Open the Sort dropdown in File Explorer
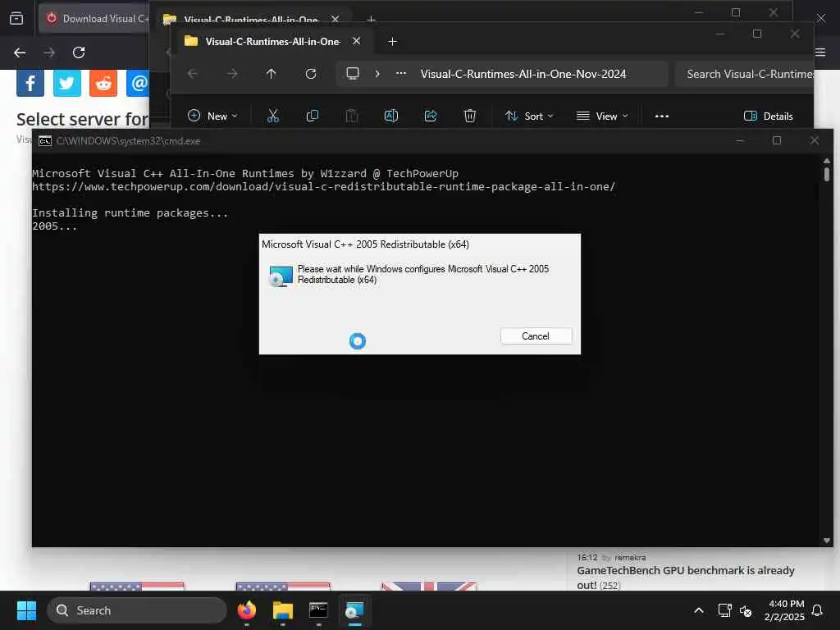This screenshot has height=630, width=840. (x=529, y=116)
